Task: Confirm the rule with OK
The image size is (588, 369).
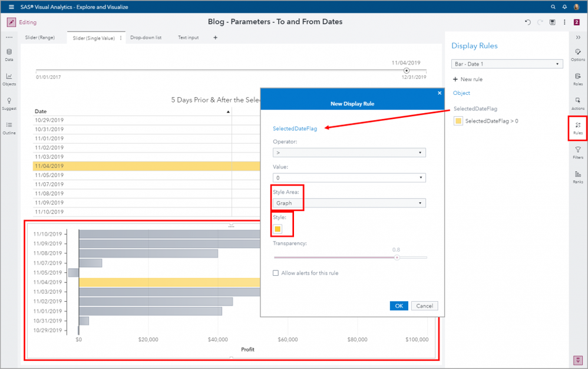Action: click(399, 306)
